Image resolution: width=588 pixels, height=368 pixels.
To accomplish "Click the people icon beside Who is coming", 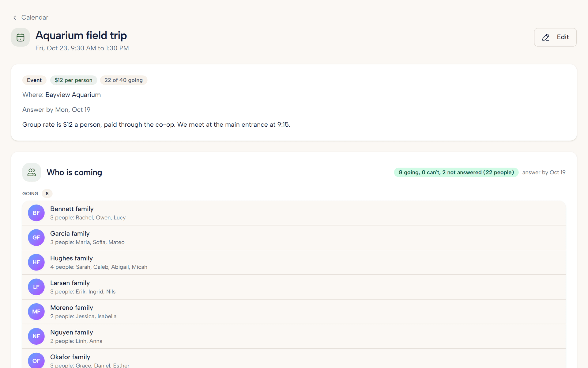I will point(32,172).
